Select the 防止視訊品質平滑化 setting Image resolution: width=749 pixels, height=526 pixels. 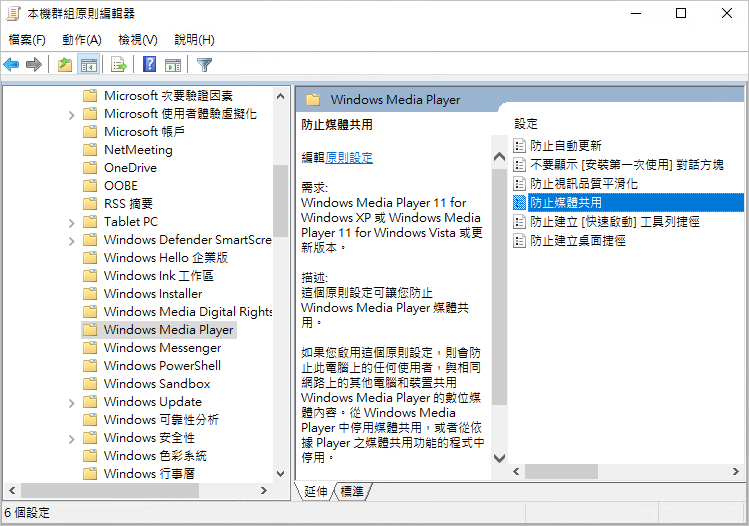click(584, 183)
